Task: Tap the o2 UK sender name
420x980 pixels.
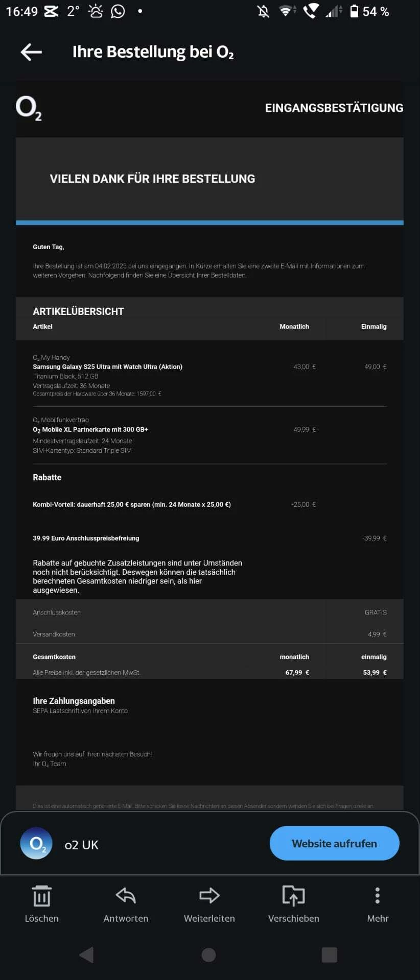Action: tap(82, 845)
